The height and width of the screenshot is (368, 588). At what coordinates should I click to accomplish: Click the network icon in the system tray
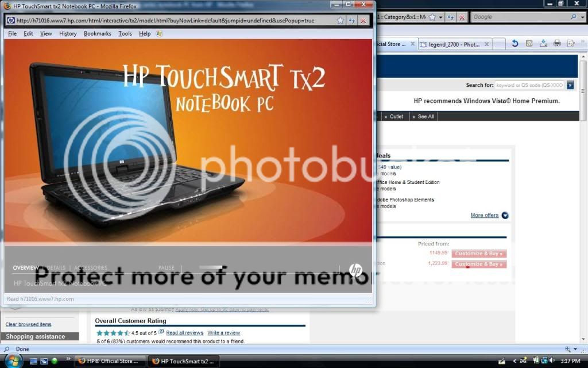click(544, 361)
